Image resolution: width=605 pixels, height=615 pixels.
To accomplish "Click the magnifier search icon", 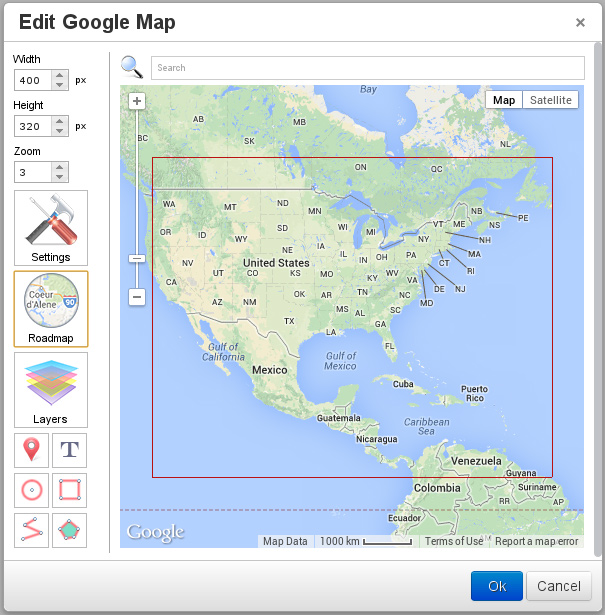I will coord(132,67).
